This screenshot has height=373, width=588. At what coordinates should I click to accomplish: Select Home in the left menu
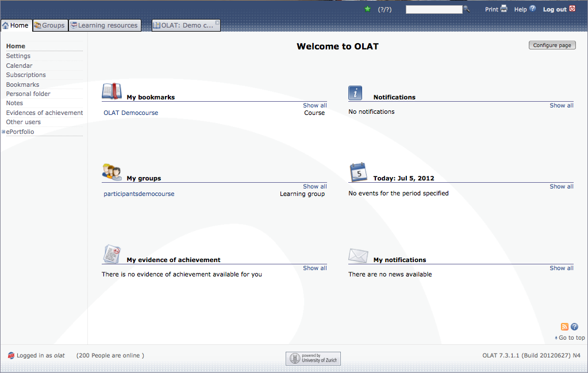click(x=16, y=46)
